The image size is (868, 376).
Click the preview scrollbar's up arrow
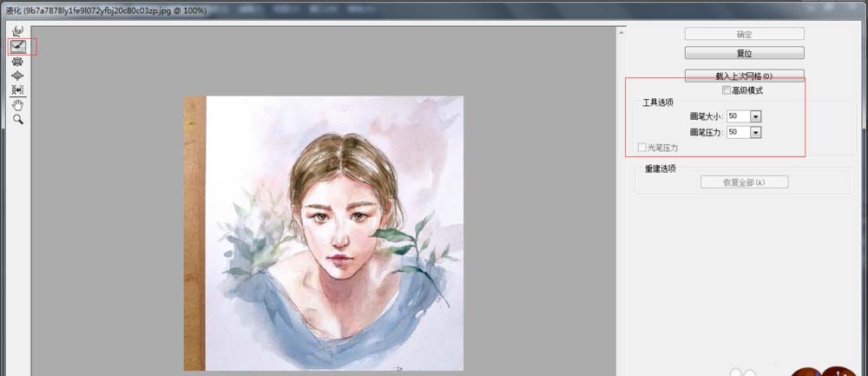point(621,33)
